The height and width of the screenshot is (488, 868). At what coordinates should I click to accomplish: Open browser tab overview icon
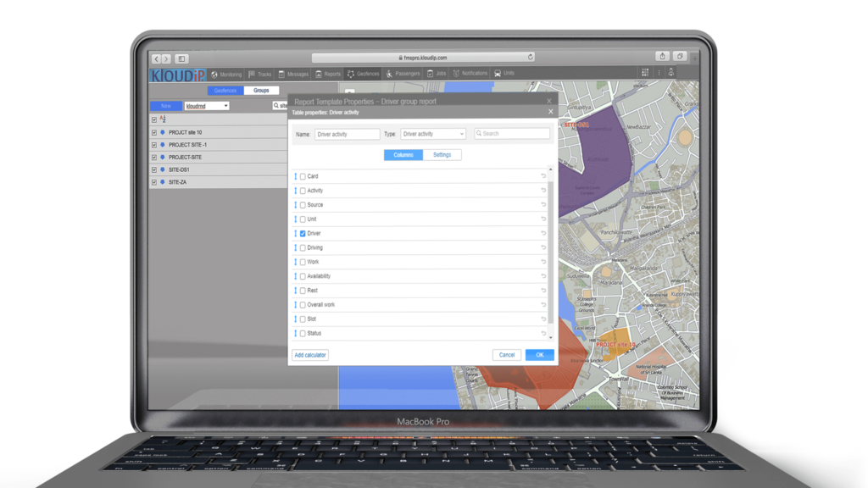[x=680, y=56]
